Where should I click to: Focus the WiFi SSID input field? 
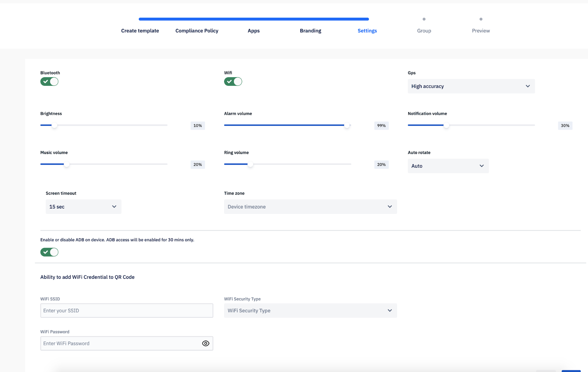click(x=126, y=310)
